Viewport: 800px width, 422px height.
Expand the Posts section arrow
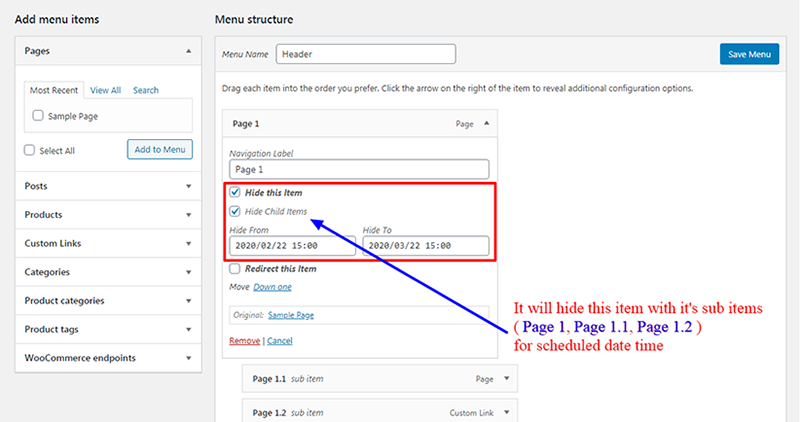[188, 186]
